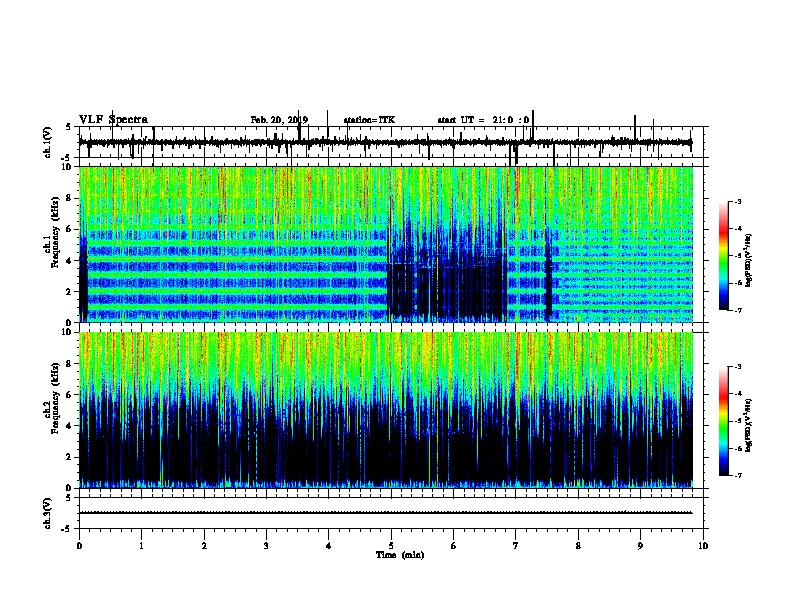
Task: Click time tick label '7' on x-axis
Action: point(515,546)
